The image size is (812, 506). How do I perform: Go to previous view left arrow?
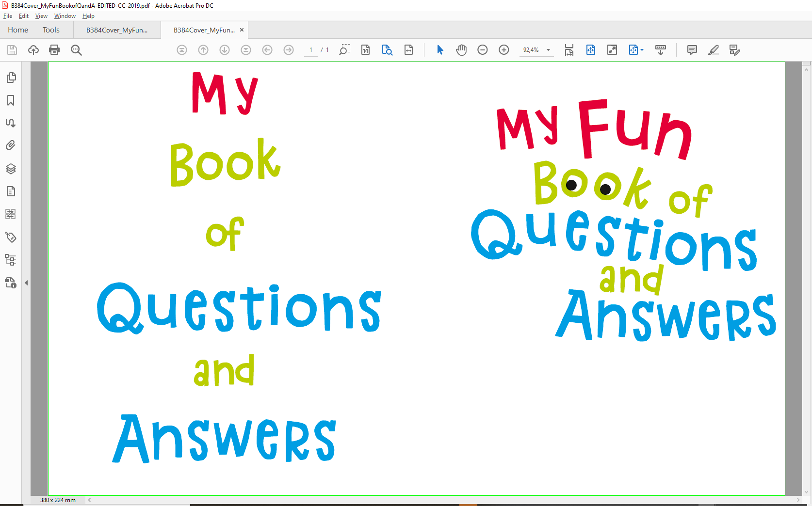coord(267,50)
